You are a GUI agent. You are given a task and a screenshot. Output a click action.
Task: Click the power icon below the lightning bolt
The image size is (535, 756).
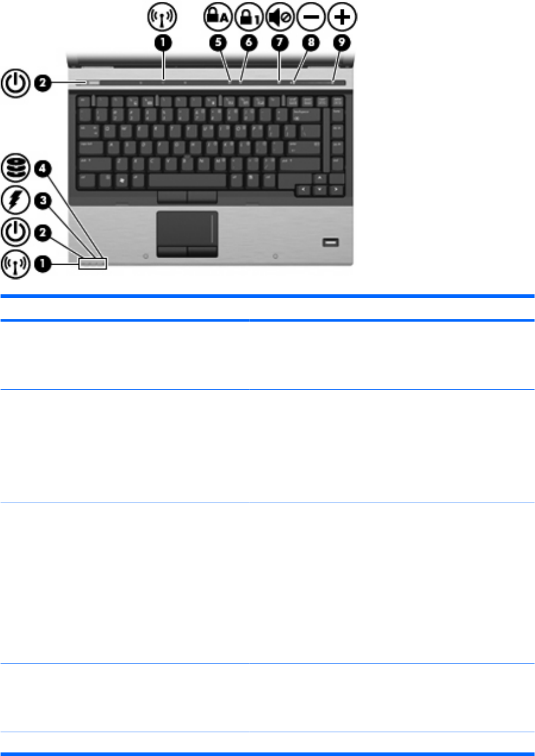(15, 232)
